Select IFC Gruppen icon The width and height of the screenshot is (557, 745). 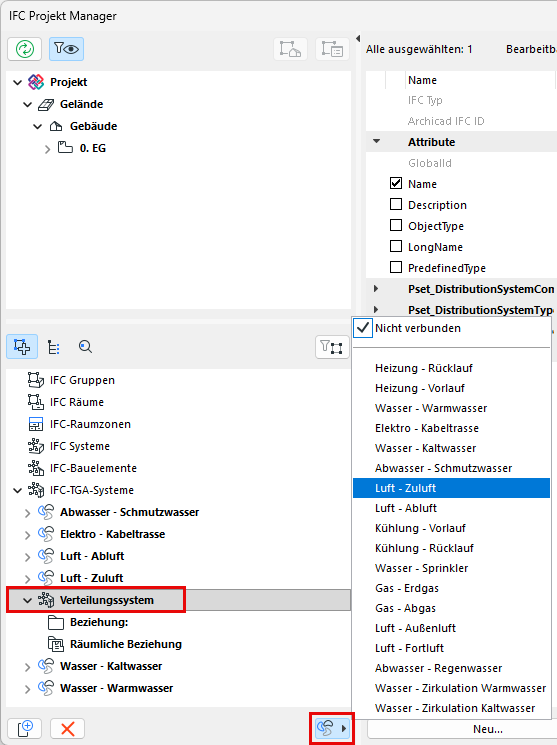coord(36,380)
